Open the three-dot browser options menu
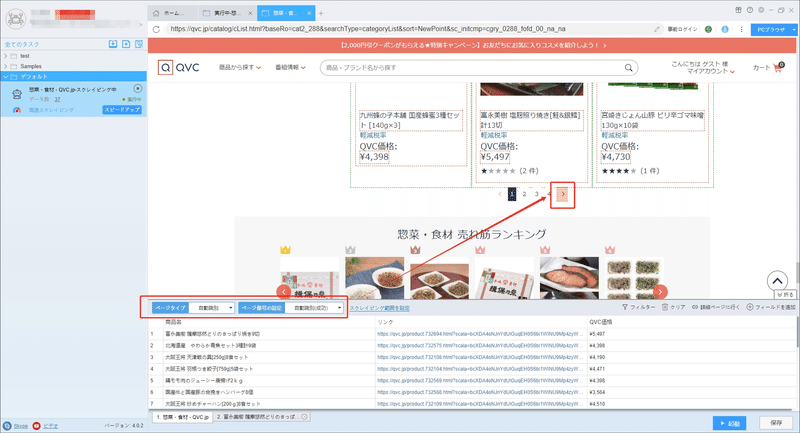Viewport: 800px width, 433px height. (x=741, y=29)
